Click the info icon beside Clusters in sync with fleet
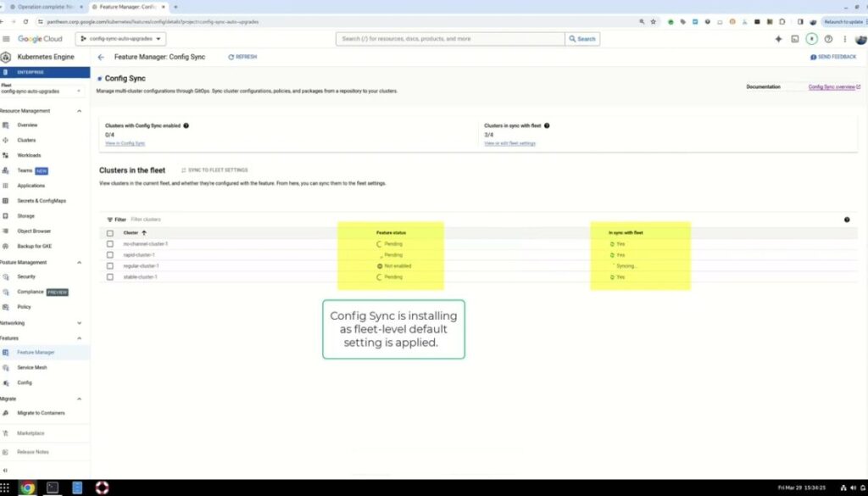The width and height of the screenshot is (868, 496). pos(548,125)
